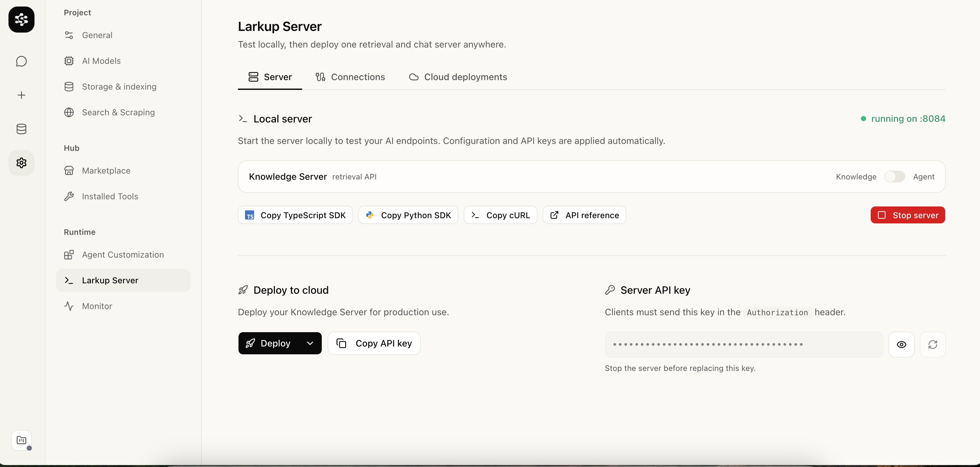The height and width of the screenshot is (467, 980).
Task: Copy the TypeScript SDK snippet
Action: (295, 215)
